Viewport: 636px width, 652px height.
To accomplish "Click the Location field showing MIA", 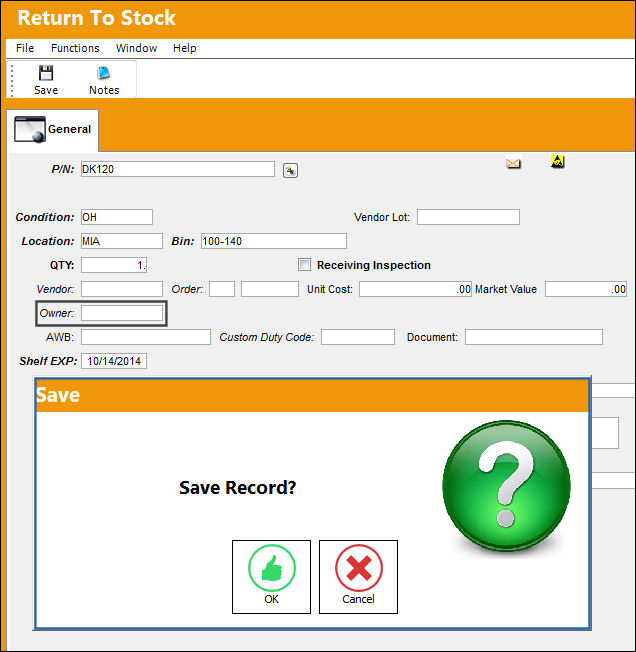I will coord(122,241).
